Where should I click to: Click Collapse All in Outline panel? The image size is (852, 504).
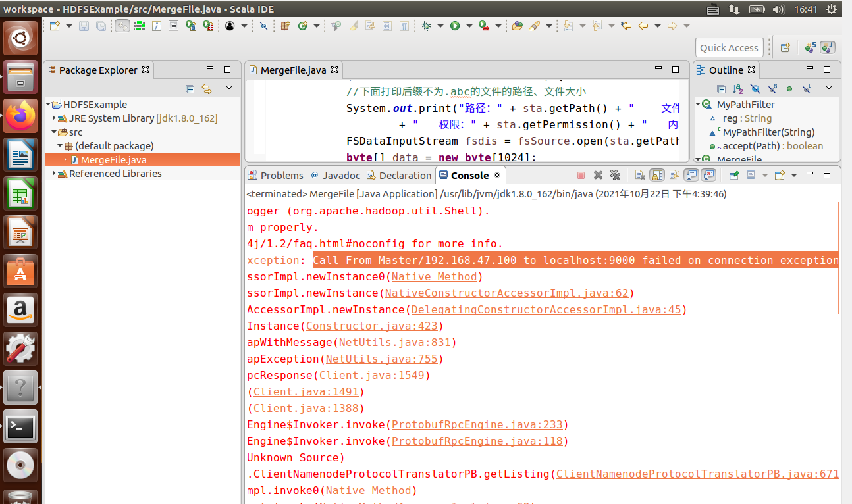coord(721,89)
